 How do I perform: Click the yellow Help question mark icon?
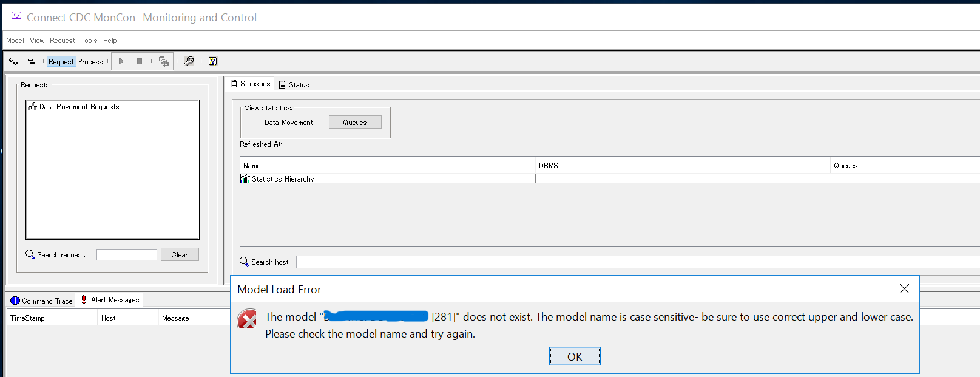(x=213, y=61)
